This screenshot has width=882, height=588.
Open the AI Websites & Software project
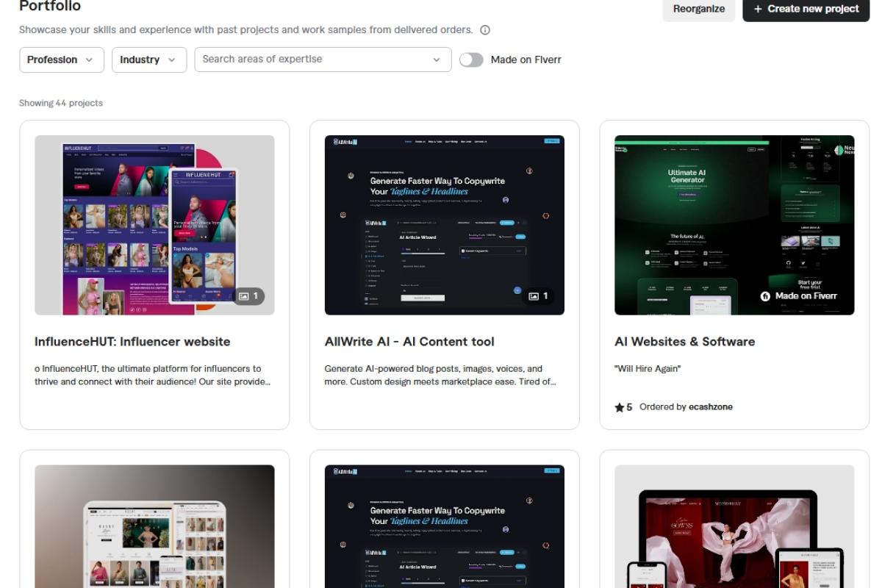click(685, 341)
